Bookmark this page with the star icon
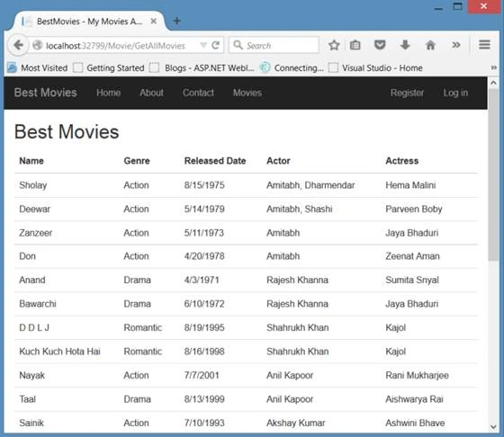The height and width of the screenshot is (437, 504). coord(334,45)
